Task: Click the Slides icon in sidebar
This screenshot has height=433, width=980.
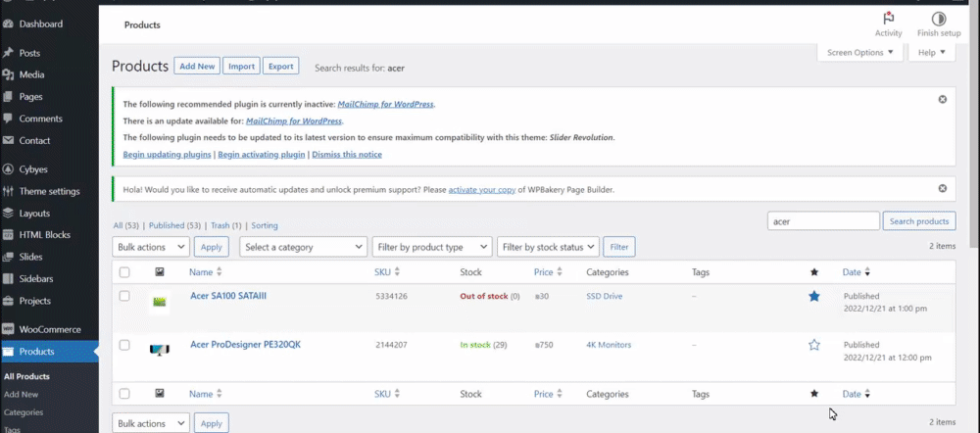Action: point(8,257)
